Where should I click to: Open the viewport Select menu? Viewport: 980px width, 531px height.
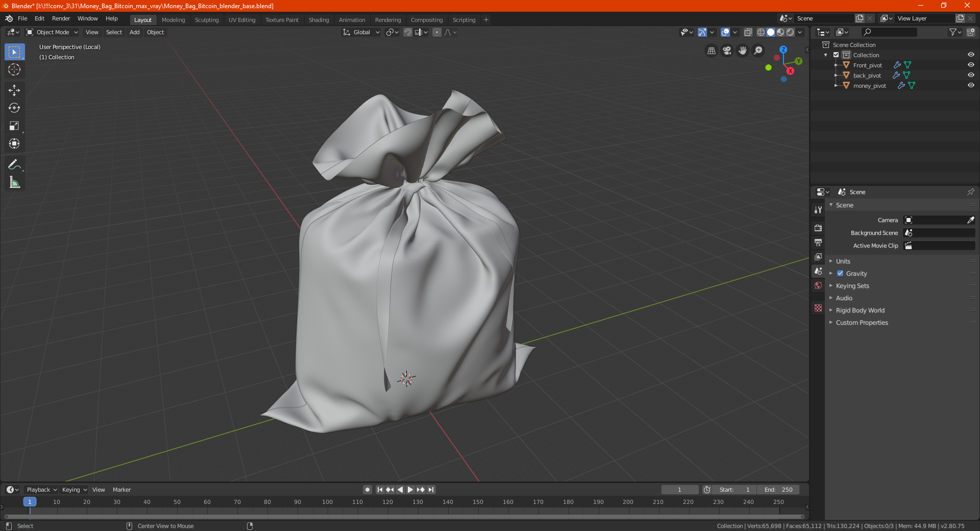coord(114,32)
